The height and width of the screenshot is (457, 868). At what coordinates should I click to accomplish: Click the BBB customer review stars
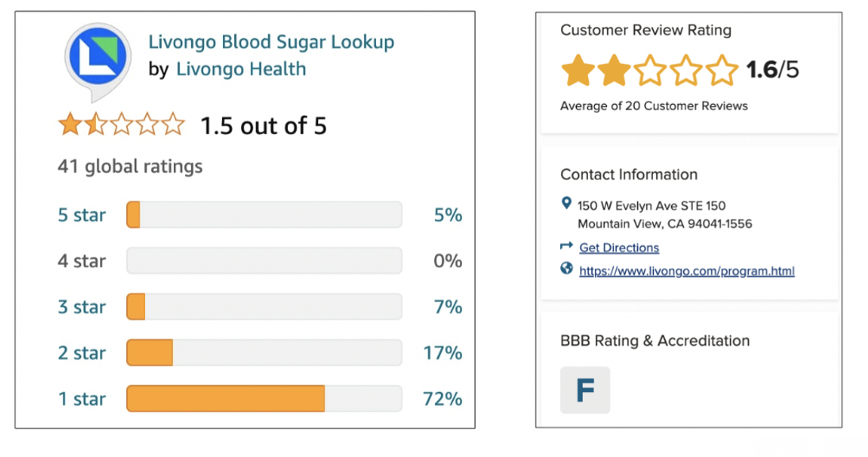tap(649, 71)
